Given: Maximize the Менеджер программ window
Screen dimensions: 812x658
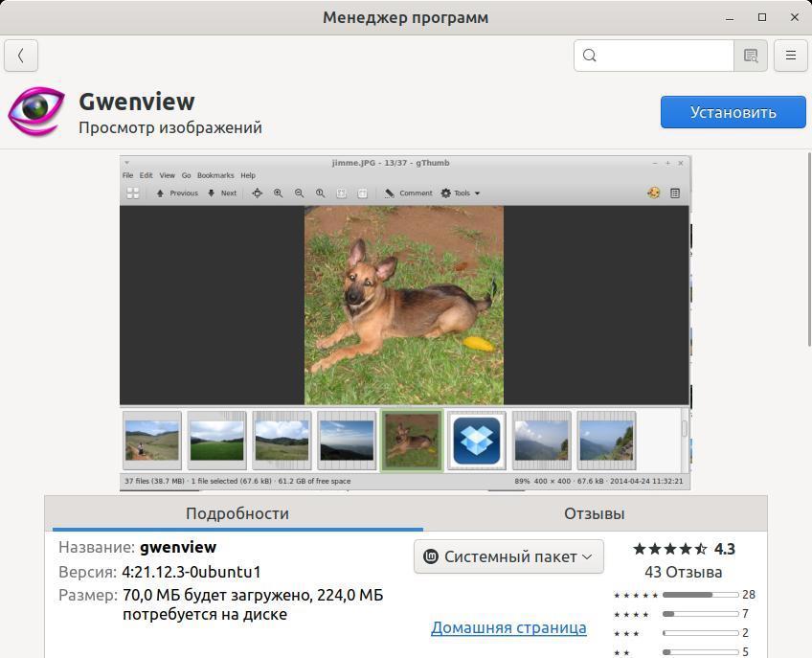Looking at the screenshot, I should tap(762, 17).
